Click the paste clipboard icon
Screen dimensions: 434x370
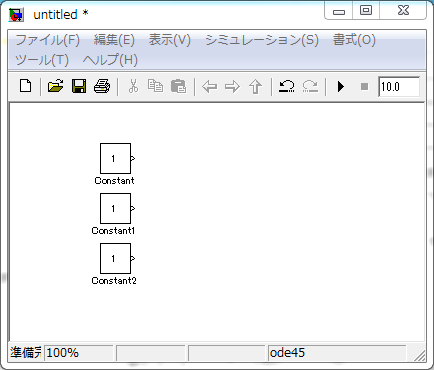click(178, 86)
